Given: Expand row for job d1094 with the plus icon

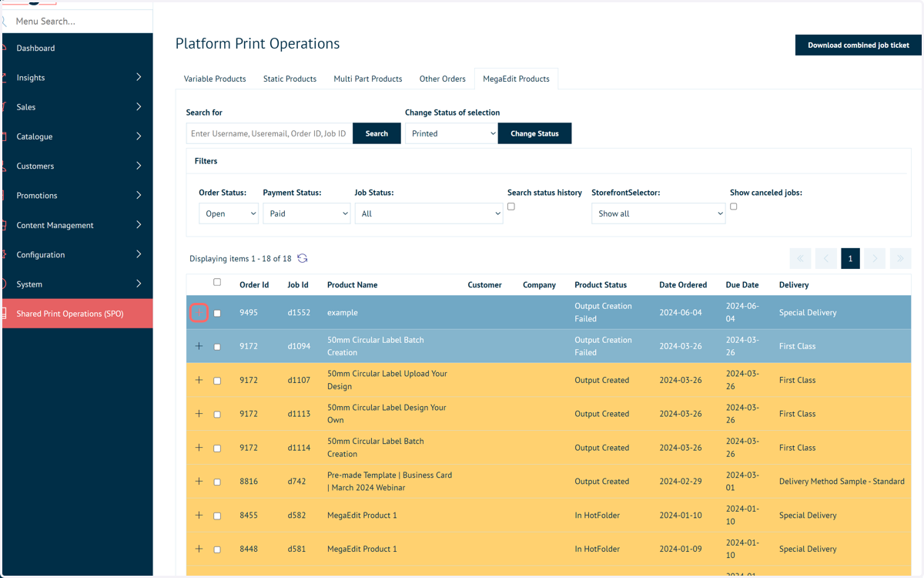Looking at the screenshot, I should click(x=199, y=346).
